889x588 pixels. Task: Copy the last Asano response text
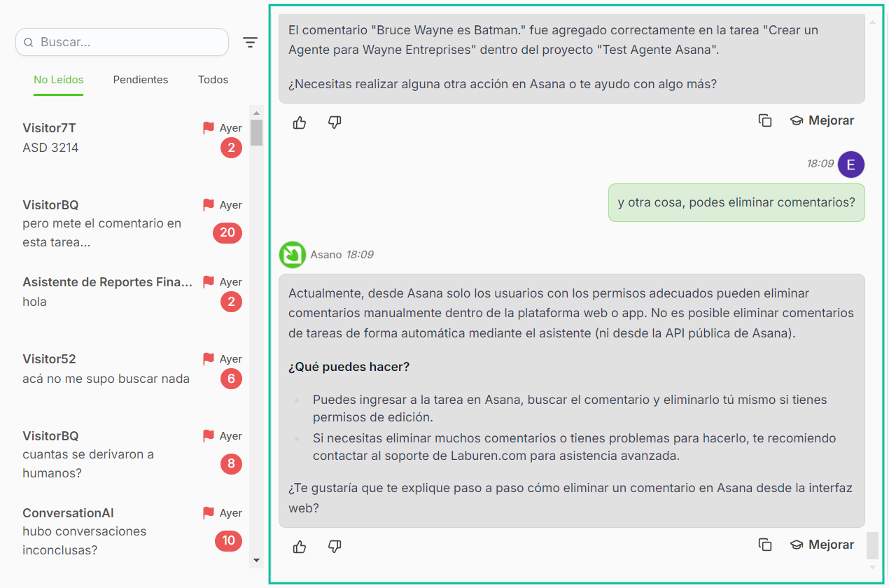[765, 545]
